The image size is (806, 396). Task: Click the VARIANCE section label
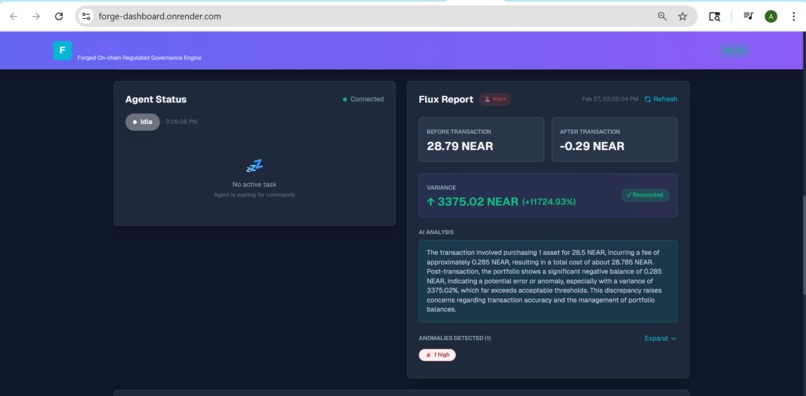pyautogui.click(x=441, y=188)
